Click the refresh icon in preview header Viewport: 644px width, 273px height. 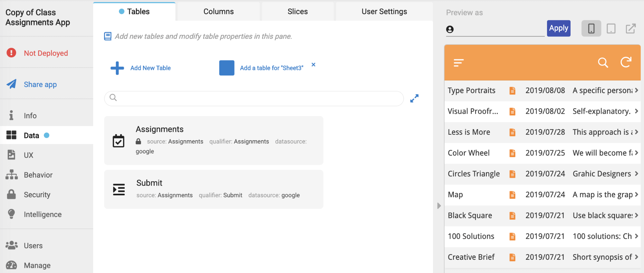point(626,62)
